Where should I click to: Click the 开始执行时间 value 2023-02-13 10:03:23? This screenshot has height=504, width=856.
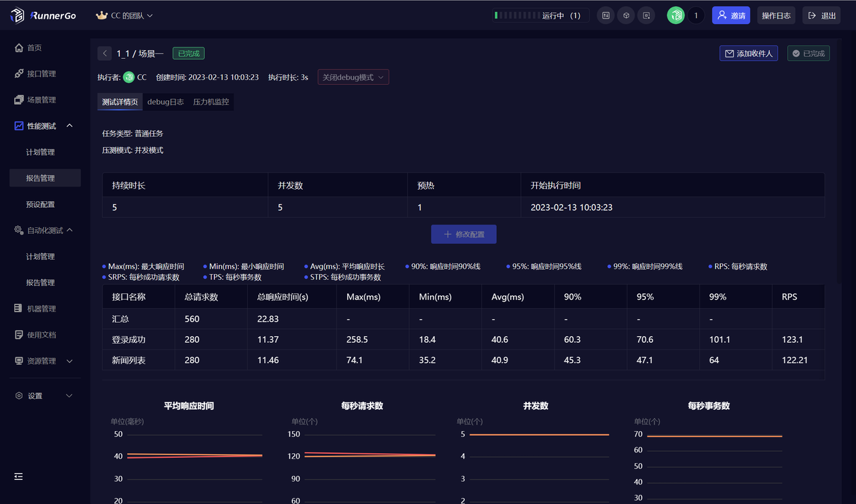click(572, 207)
